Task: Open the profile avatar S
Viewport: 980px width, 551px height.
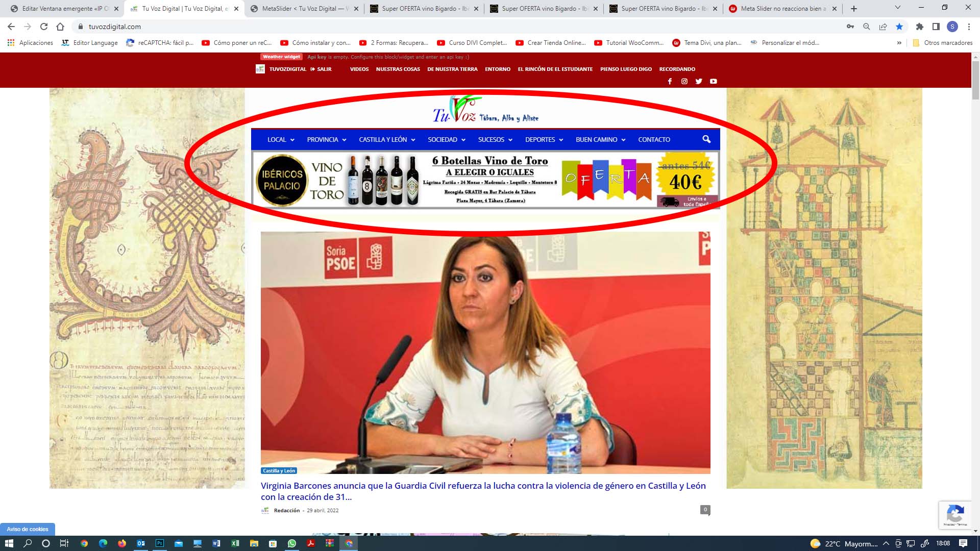Action: 952,27
